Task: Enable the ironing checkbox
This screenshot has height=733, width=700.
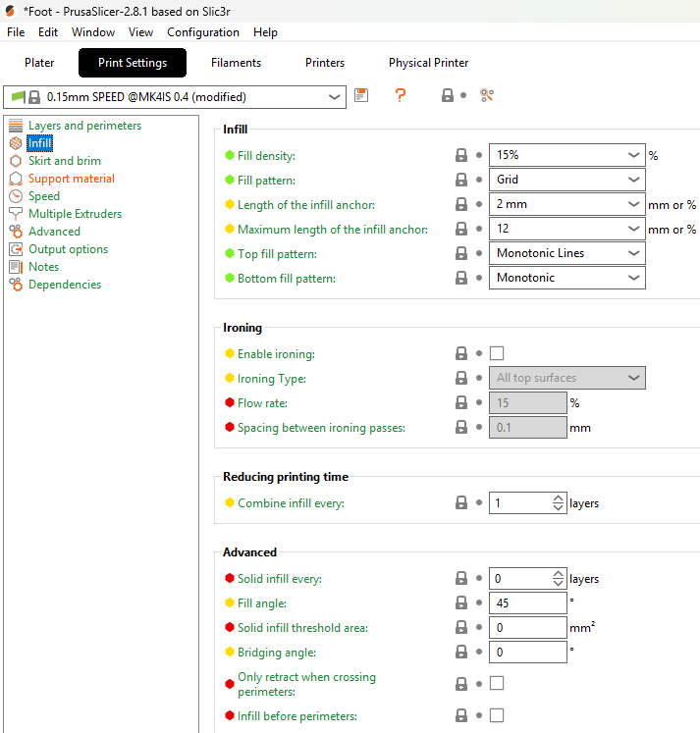Action: tap(497, 353)
